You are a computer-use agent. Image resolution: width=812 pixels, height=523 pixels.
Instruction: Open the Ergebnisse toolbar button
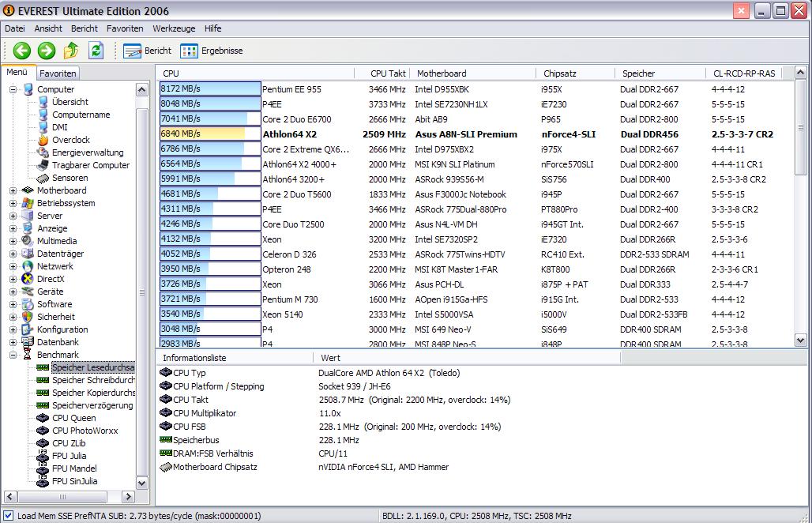pyautogui.click(x=211, y=51)
